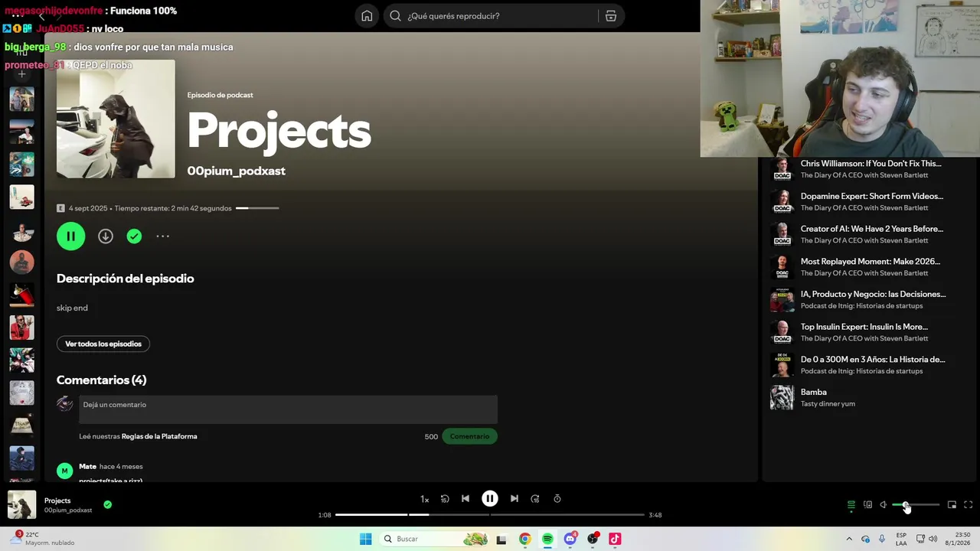Skip forward 15 seconds
This screenshot has width=980, height=551.
pos(535,499)
